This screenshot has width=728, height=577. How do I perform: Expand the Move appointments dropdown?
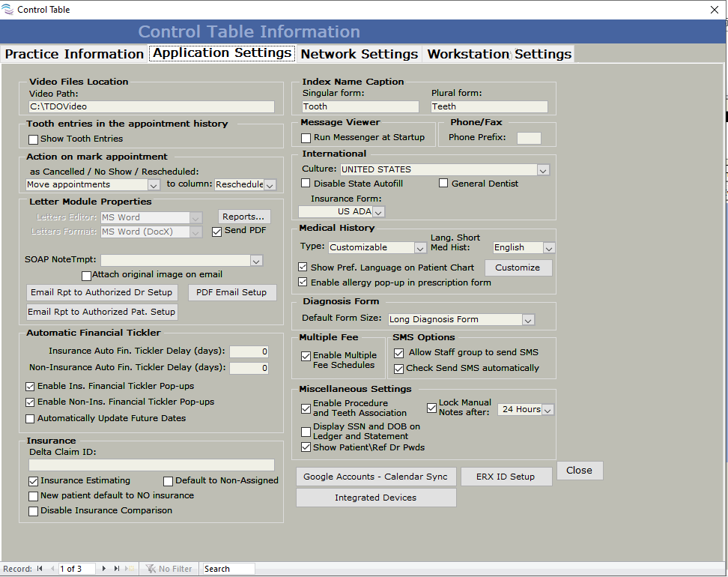point(153,185)
